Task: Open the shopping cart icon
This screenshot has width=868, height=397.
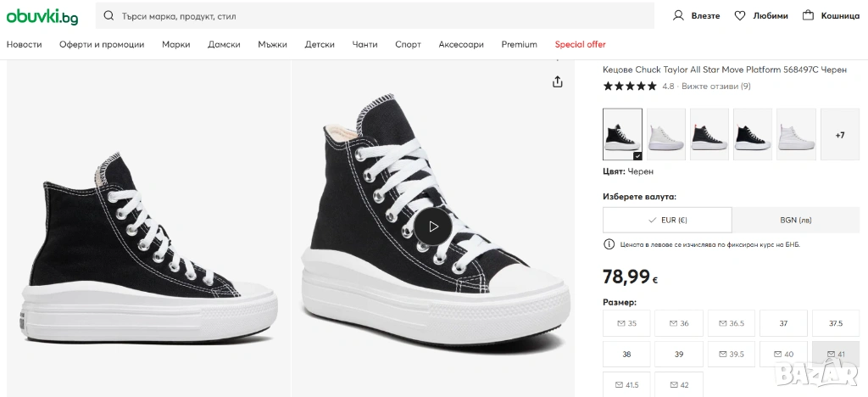Action: 808,15
